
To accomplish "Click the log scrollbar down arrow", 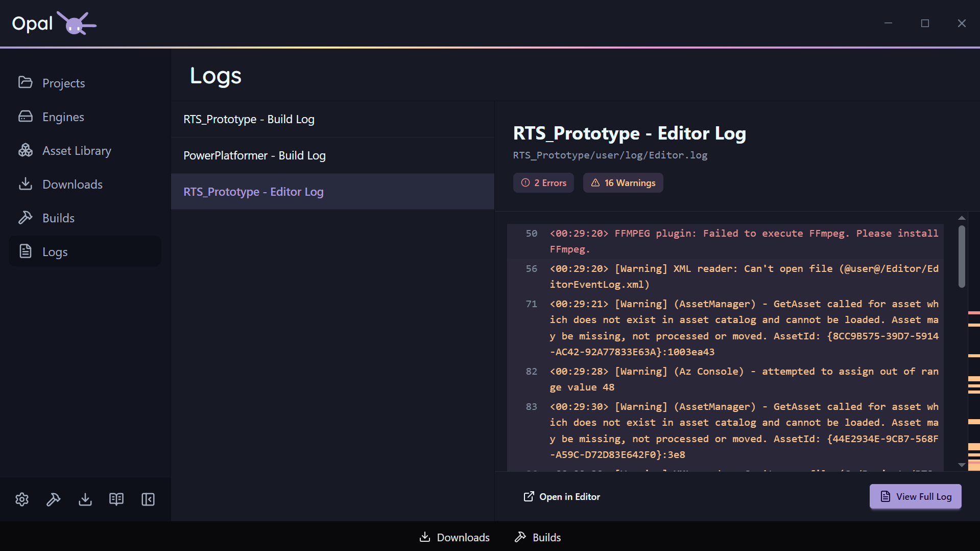I will coord(962,465).
